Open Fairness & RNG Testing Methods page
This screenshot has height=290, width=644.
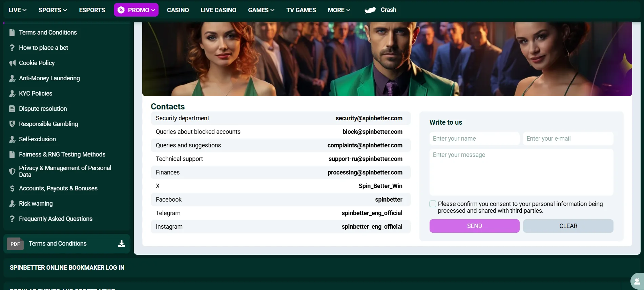point(62,154)
